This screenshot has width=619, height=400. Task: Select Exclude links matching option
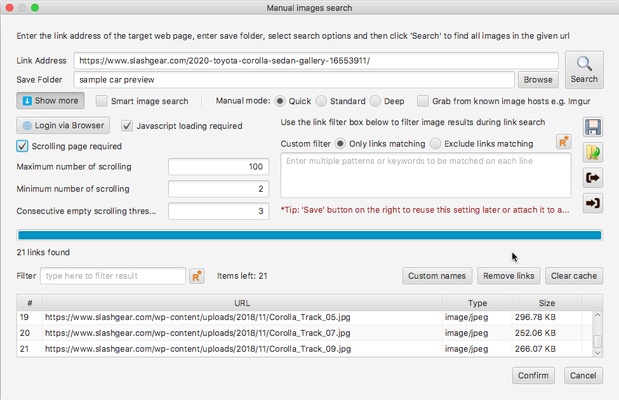click(x=435, y=144)
